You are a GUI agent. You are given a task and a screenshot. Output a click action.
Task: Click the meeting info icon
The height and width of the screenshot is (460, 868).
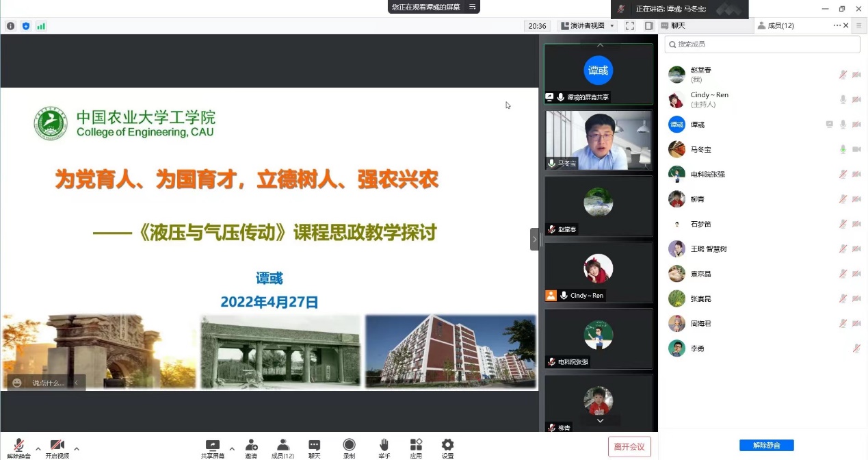10,26
